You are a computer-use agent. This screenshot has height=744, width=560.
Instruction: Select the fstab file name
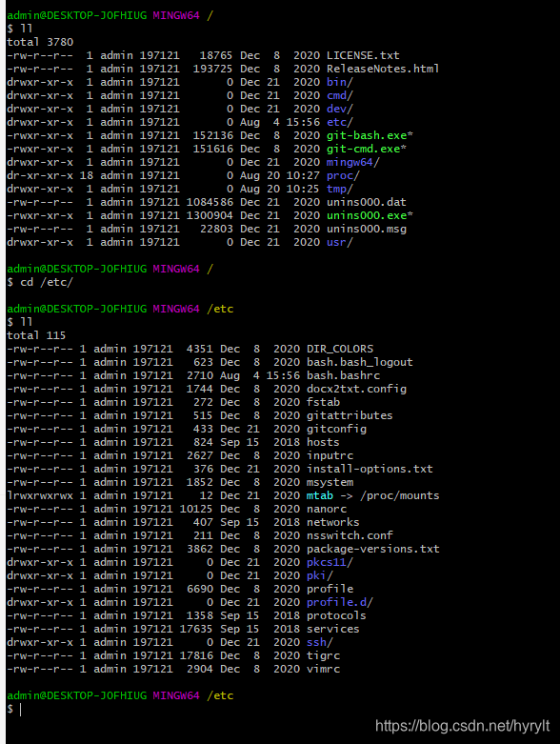pos(323,402)
